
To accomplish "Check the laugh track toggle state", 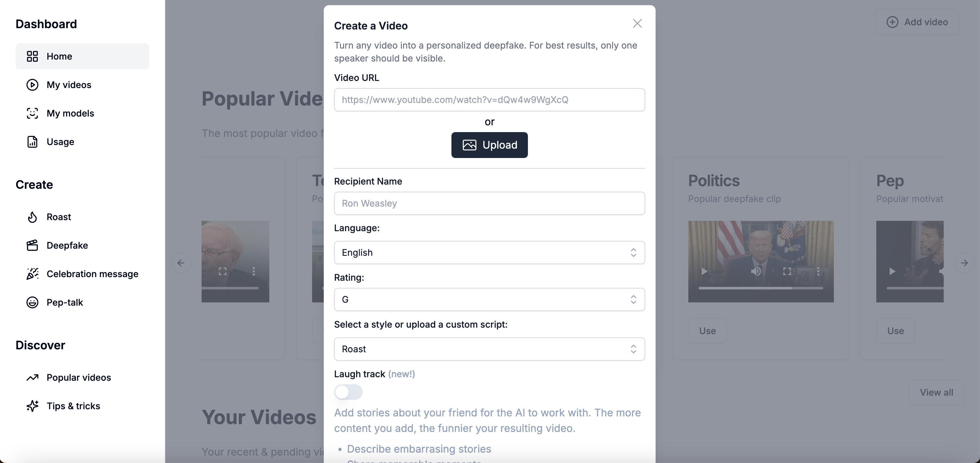I will pyautogui.click(x=348, y=391).
